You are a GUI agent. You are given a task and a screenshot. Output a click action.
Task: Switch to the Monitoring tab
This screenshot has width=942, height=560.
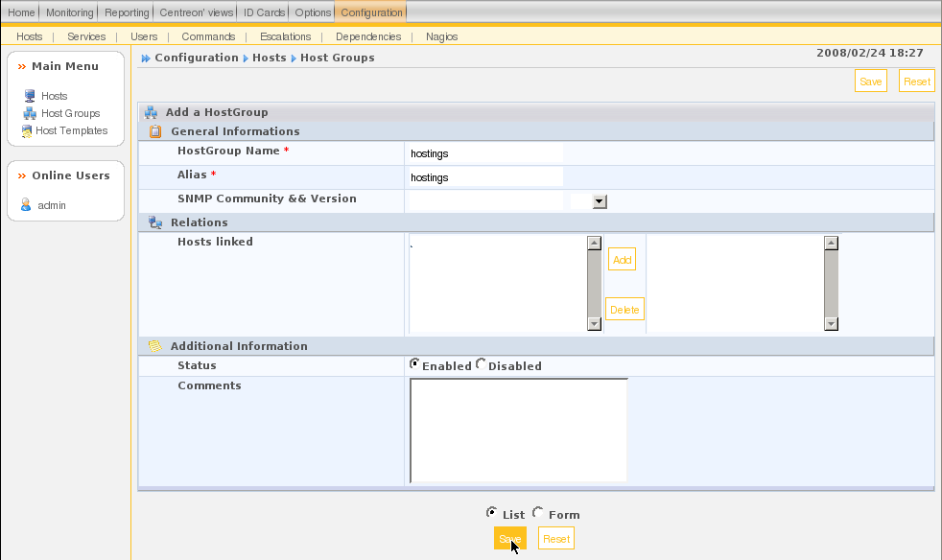[x=70, y=12]
